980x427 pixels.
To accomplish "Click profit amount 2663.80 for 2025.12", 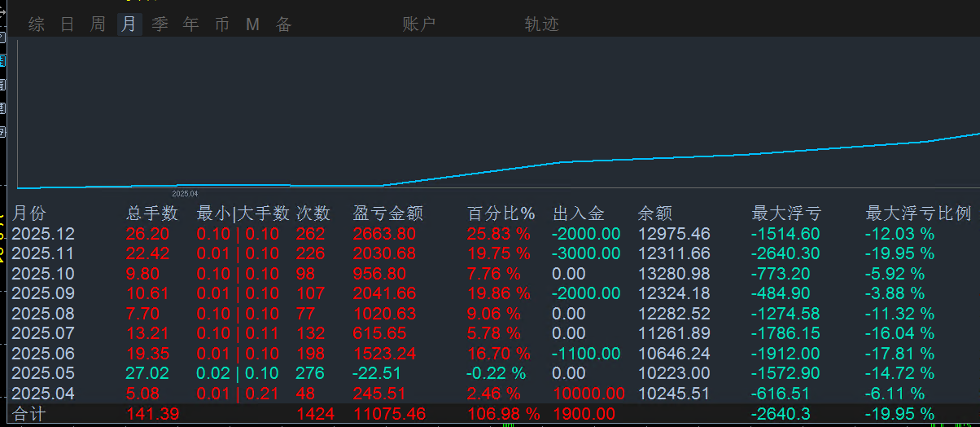I will tap(384, 234).
